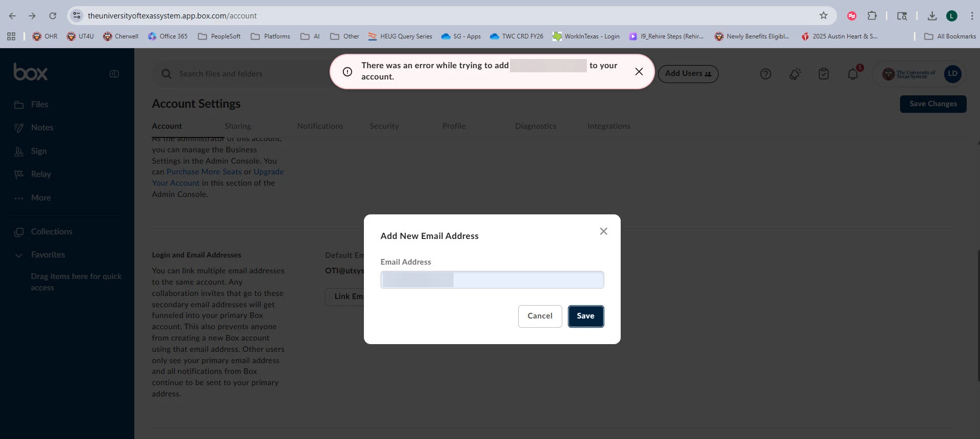Select the Account tab
This screenshot has height=439, width=980.
tap(167, 126)
